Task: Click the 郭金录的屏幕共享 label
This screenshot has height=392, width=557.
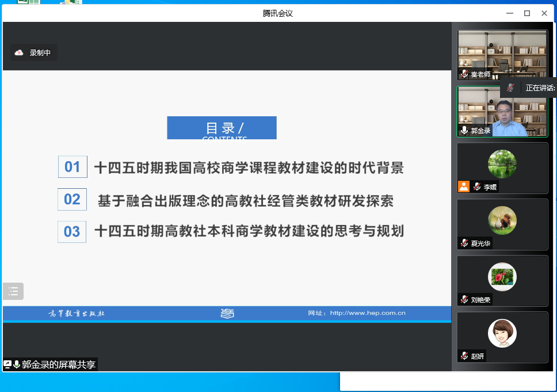Action: click(x=59, y=364)
